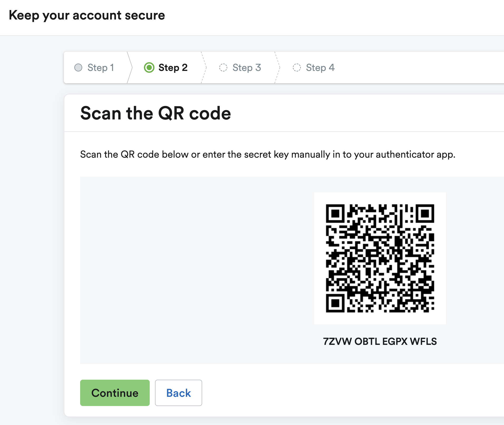Click the Keep your account secure title
Viewport: 504px width, 425px height.
[87, 15]
